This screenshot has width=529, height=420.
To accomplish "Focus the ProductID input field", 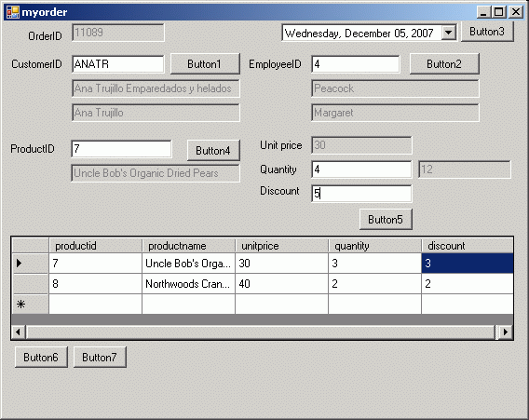I will 121,149.
